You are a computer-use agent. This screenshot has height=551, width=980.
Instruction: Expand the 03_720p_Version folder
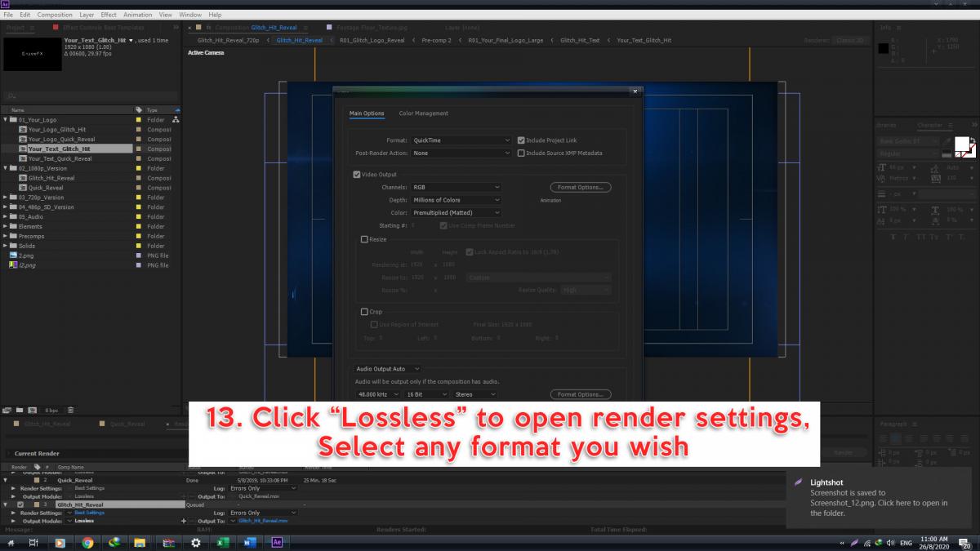click(6, 198)
